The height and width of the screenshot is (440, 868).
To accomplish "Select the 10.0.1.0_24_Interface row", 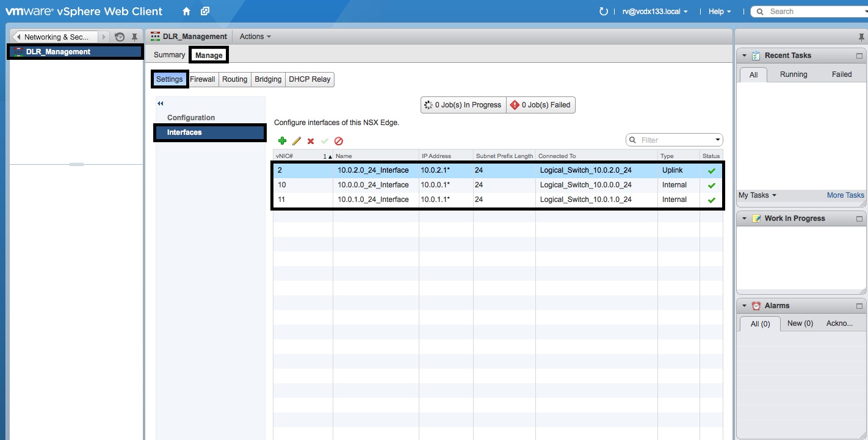I will pos(373,200).
